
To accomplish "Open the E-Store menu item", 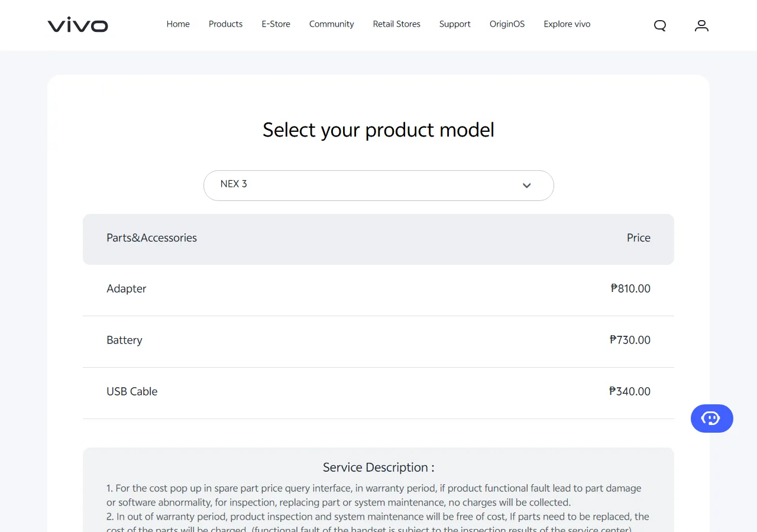I will pyautogui.click(x=276, y=24).
